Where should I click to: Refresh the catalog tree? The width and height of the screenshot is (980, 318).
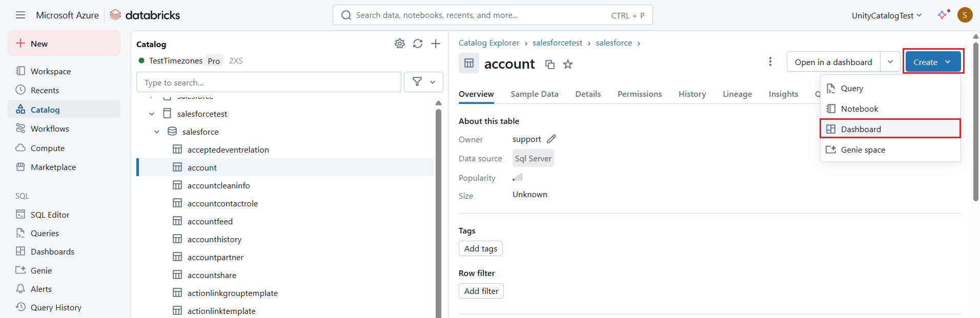(418, 44)
